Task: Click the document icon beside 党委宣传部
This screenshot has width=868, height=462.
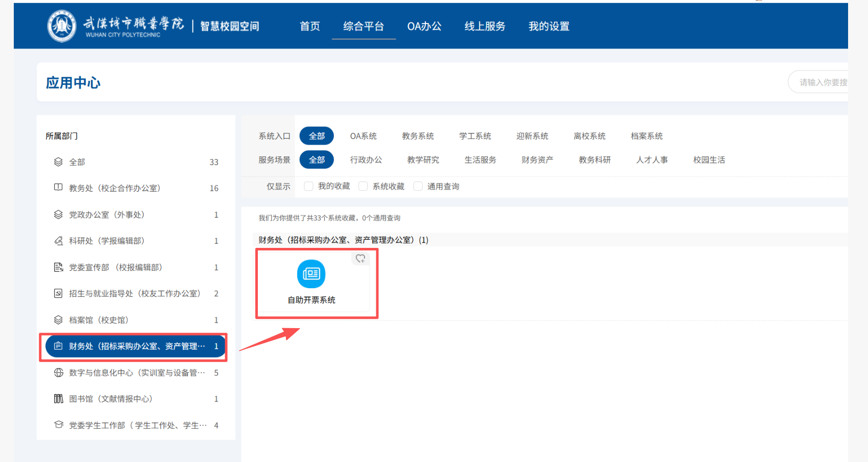Action: pyautogui.click(x=58, y=267)
